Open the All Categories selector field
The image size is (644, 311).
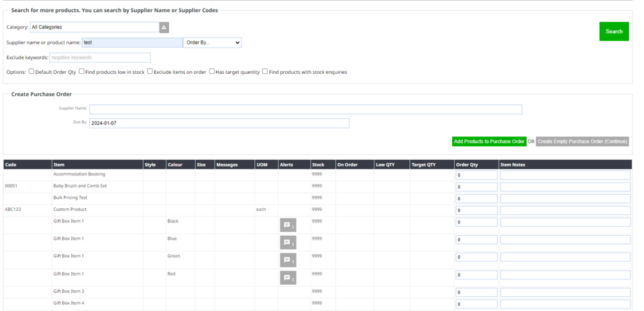click(x=94, y=27)
